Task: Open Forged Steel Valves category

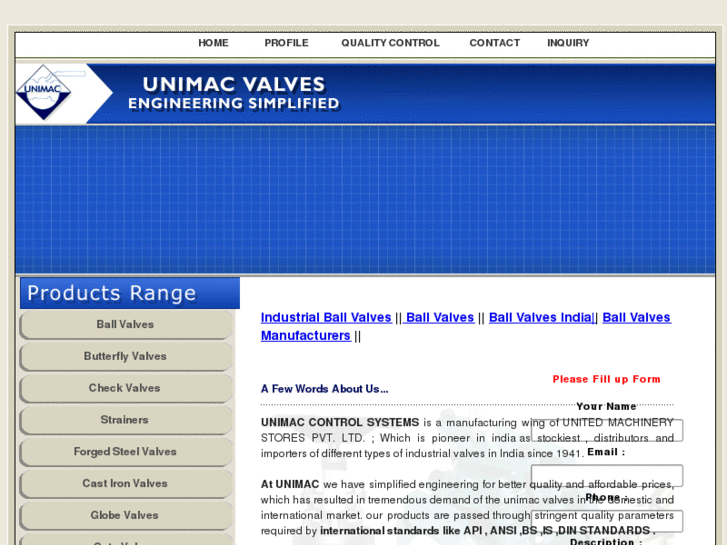Action: click(126, 452)
